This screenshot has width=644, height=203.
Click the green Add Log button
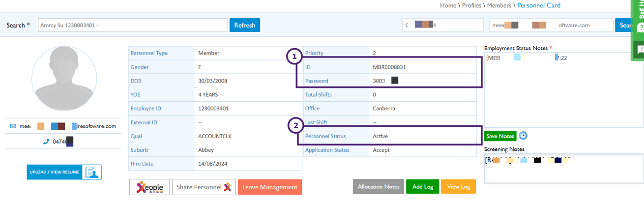422,187
